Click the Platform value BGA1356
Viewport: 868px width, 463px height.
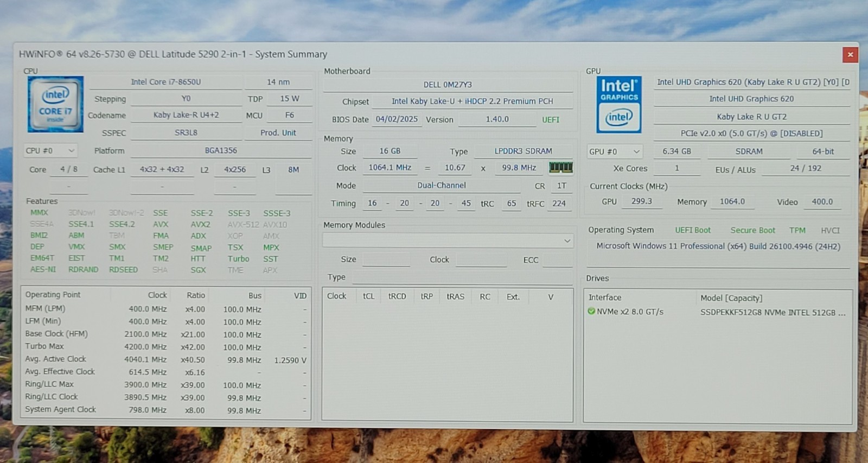pyautogui.click(x=221, y=150)
